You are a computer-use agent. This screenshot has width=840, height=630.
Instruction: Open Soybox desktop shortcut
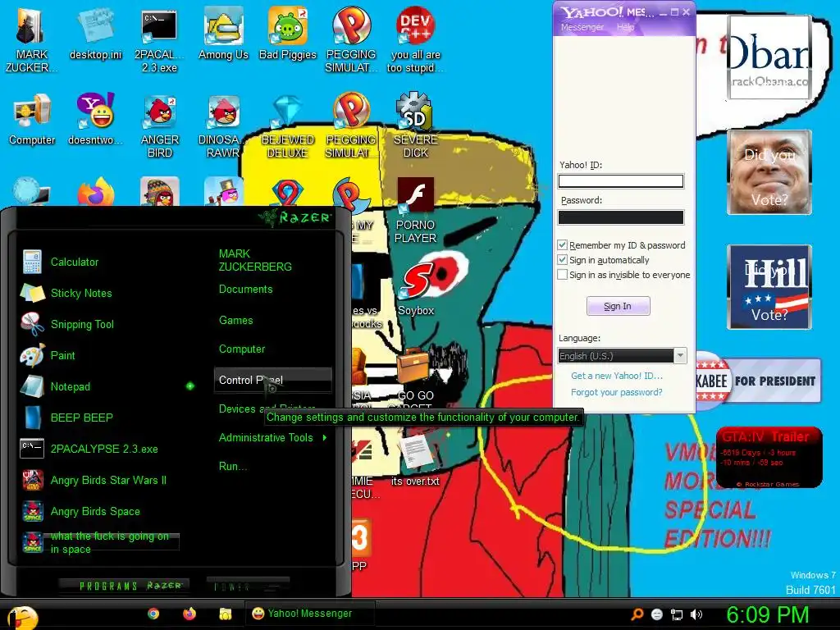(x=415, y=290)
